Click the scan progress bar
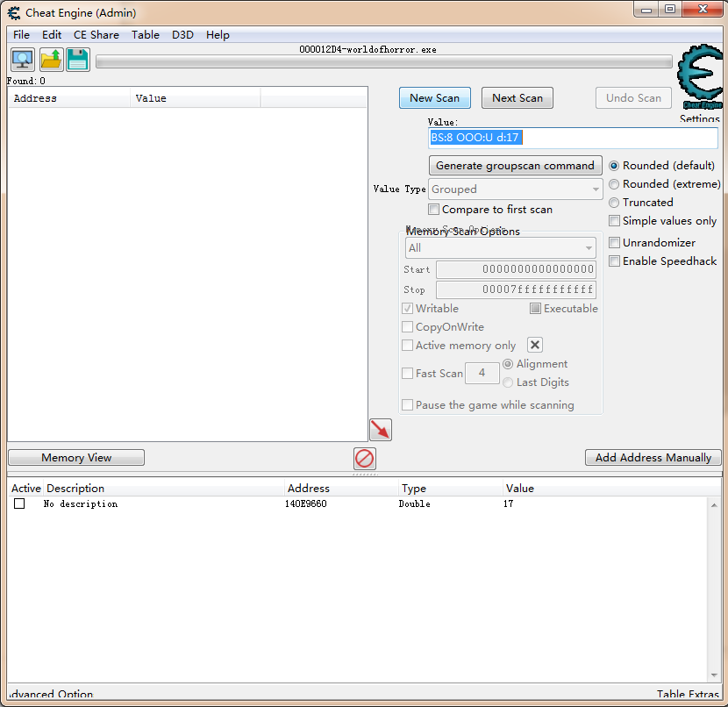Screen dimensions: 728x707 click(x=384, y=61)
